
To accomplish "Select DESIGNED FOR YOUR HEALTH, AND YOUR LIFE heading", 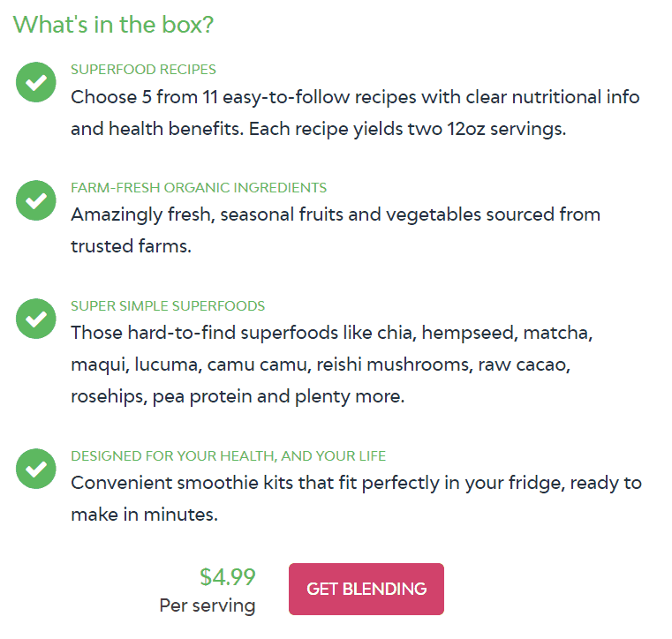I will coord(228,455).
